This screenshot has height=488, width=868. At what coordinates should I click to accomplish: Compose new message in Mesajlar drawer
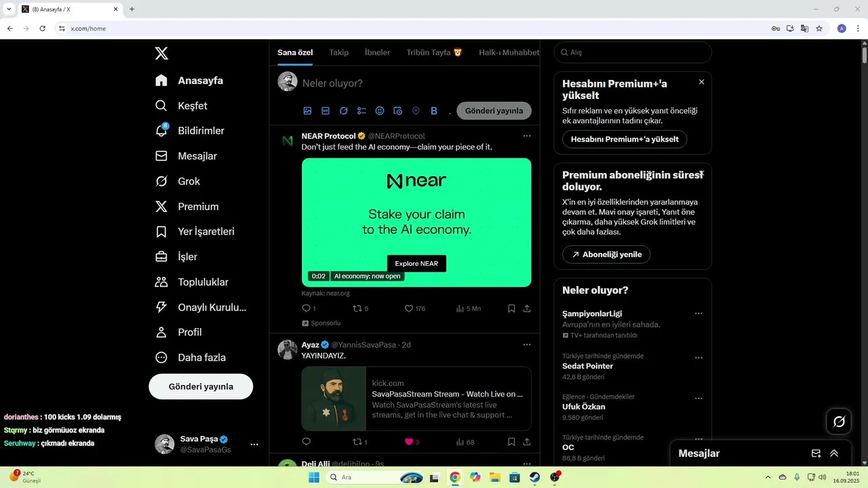click(816, 453)
